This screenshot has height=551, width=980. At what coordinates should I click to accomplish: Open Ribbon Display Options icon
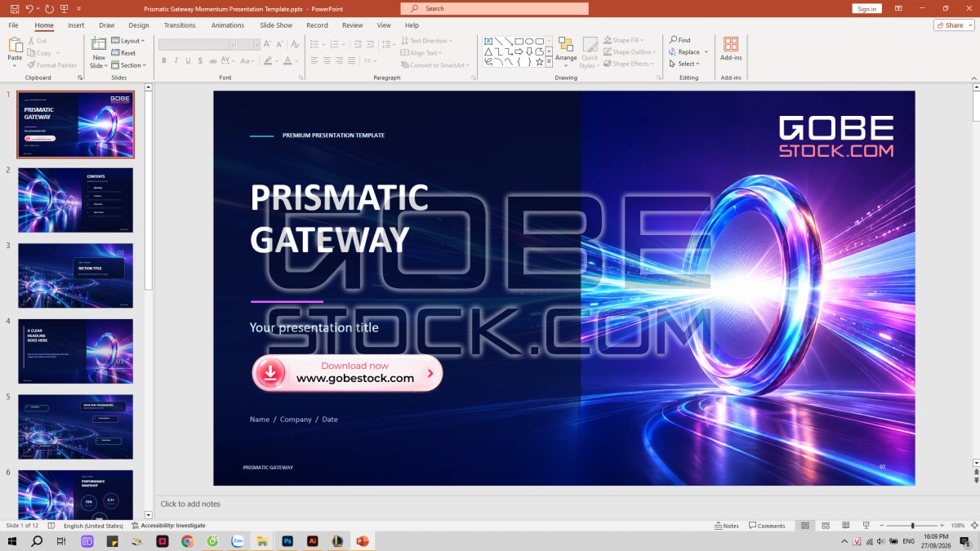898,8
